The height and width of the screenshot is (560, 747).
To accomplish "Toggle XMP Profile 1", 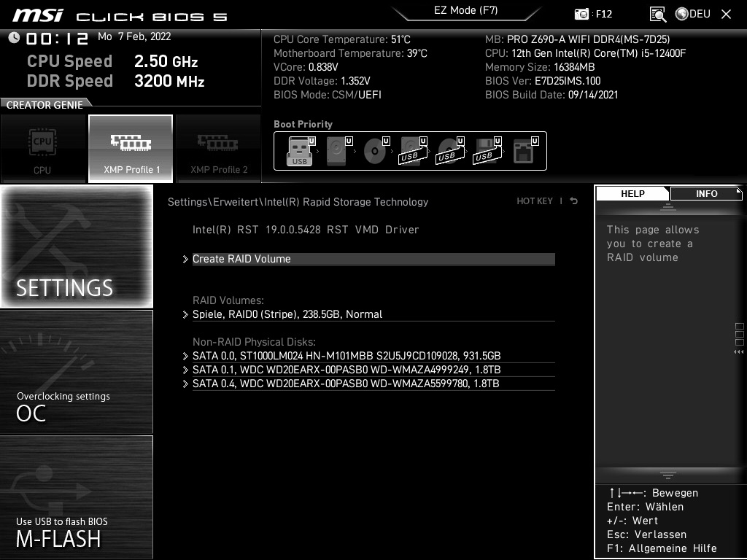I will [x=131, y=149].
